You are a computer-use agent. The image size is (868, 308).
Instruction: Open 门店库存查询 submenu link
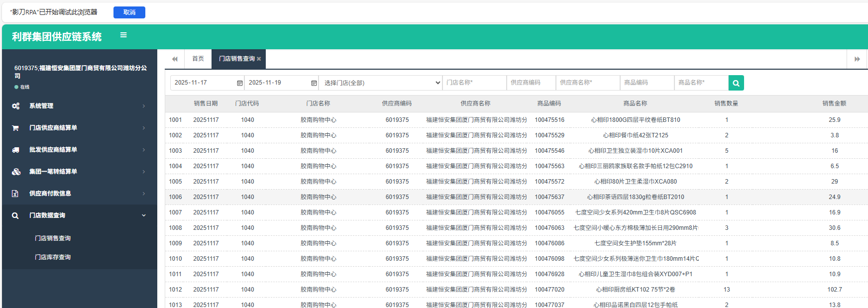(x=53, y=257)
